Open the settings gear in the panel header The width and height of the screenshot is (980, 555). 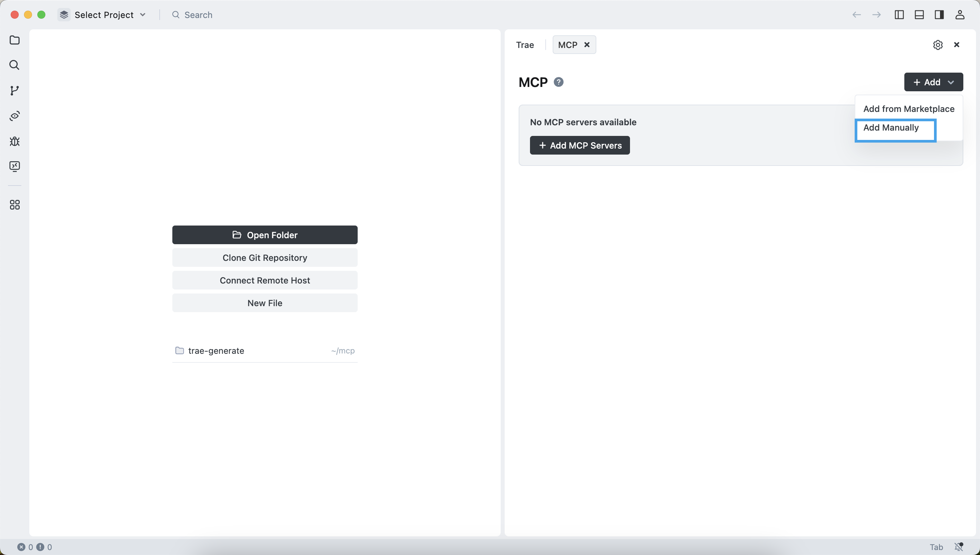tap(938, 45)
